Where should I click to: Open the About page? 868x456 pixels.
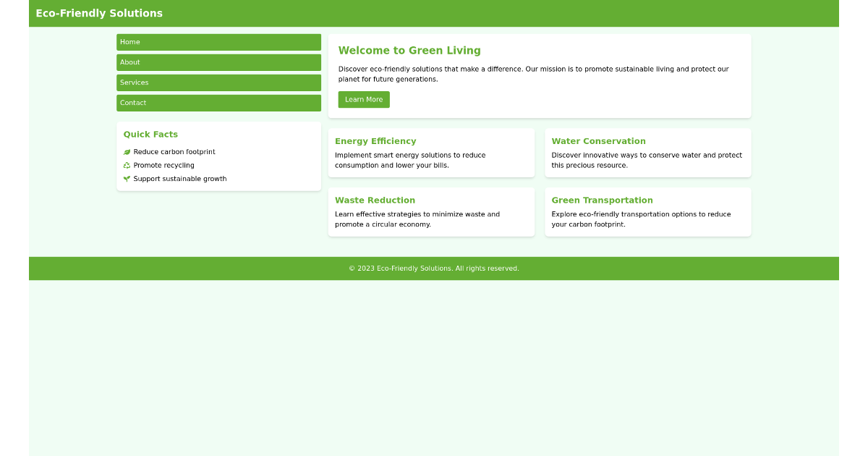(x=218, y=62)
